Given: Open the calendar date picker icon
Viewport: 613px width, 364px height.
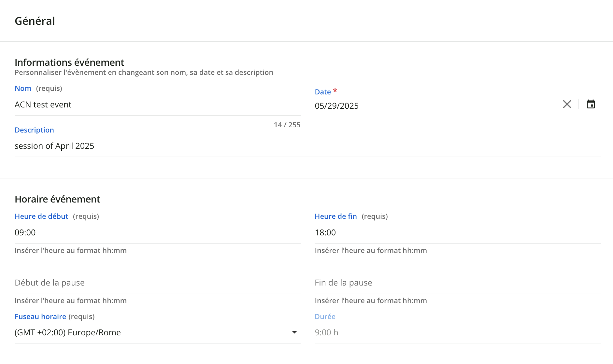Looking at the screenshot, I should [591, 104].
